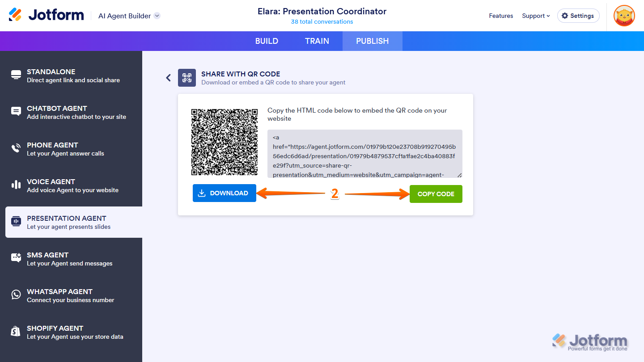This screenshot has width=644, height=362.
Task: Click the QR code image
Action: click(225, 142)
